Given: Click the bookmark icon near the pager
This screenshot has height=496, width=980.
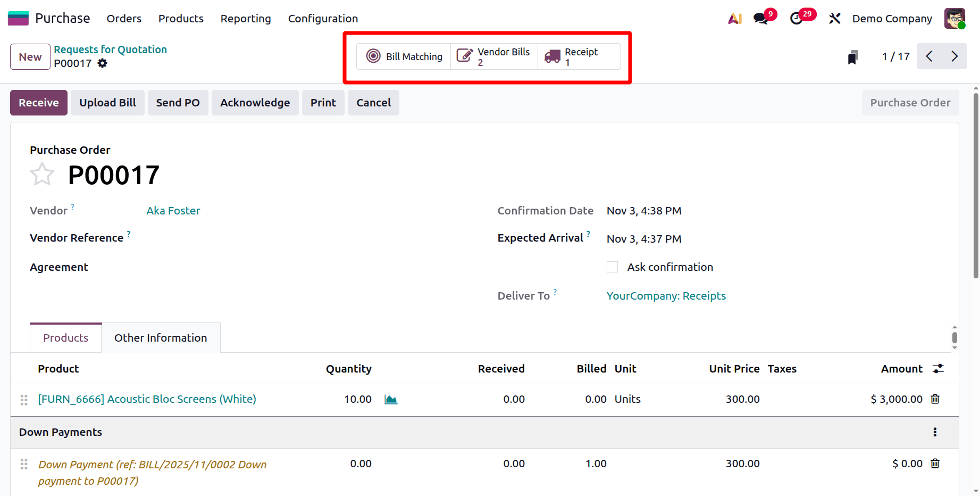Looking at the screenshot, I should coord(853,56).
